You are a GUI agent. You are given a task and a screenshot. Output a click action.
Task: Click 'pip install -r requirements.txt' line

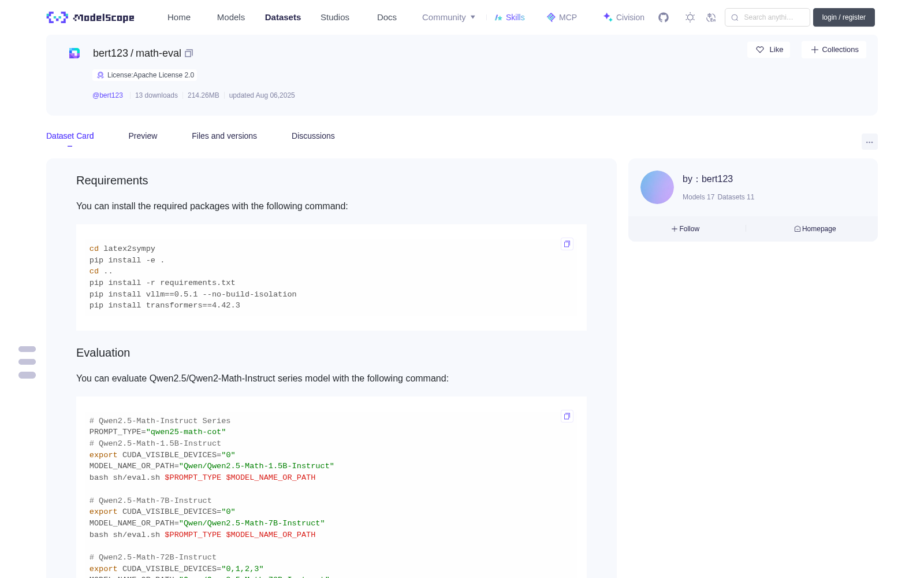coord(162,283)
